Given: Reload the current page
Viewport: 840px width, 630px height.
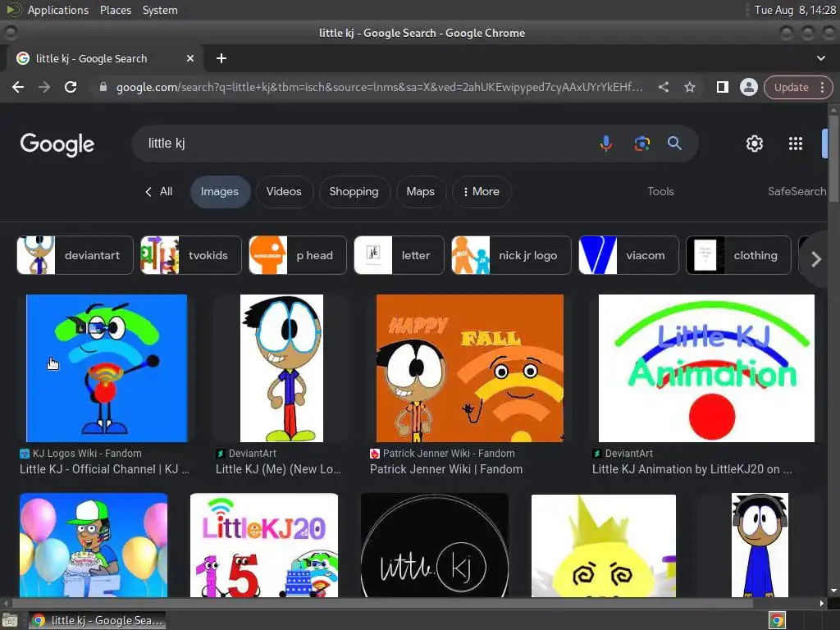Looking at the screenshot, I should click(x=71, y=87).
